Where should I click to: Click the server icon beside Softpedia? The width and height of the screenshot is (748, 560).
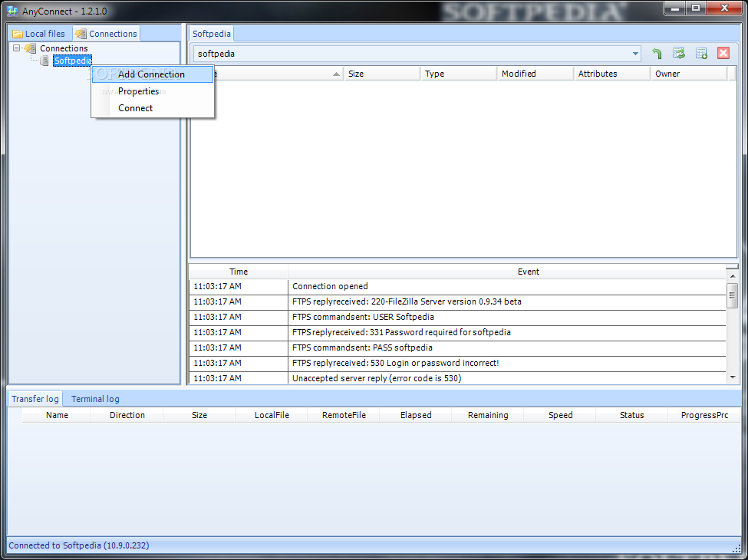click(44, 61)
